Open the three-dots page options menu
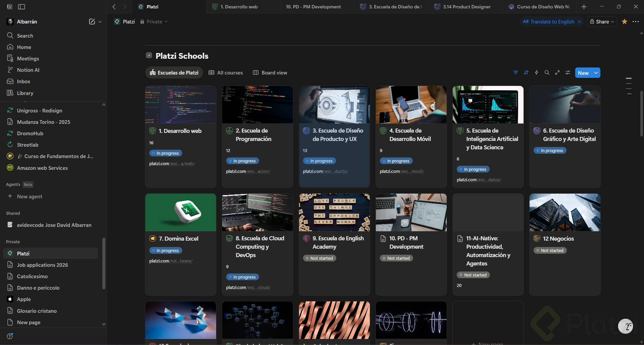This screenshot has height=345, width=644. (635, 22)
